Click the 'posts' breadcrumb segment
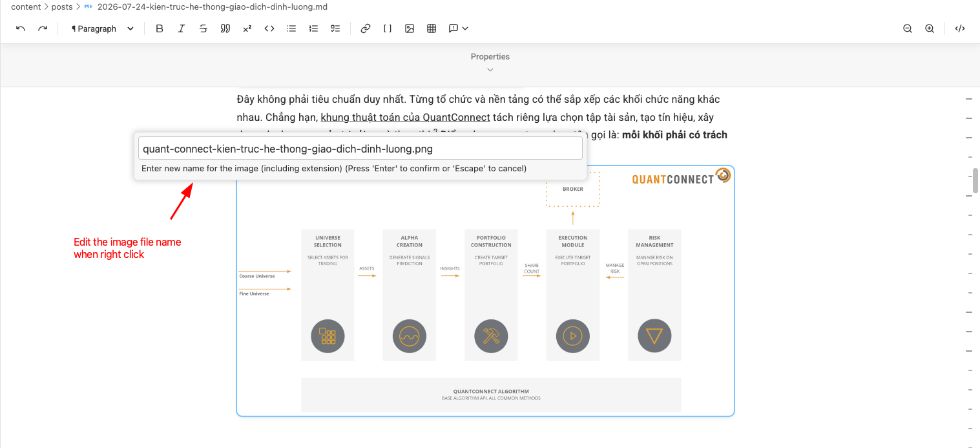Screen dimensions: 980x448 [62, 7]
